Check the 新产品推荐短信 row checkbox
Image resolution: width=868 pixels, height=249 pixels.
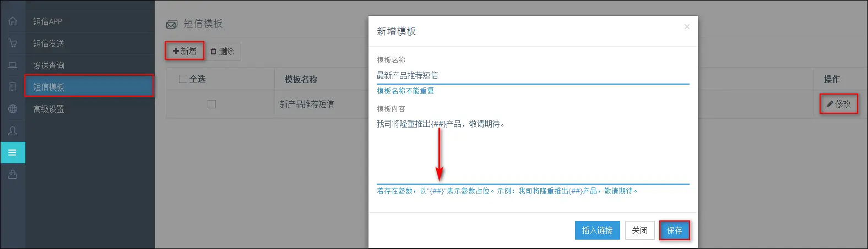point(211,104)
